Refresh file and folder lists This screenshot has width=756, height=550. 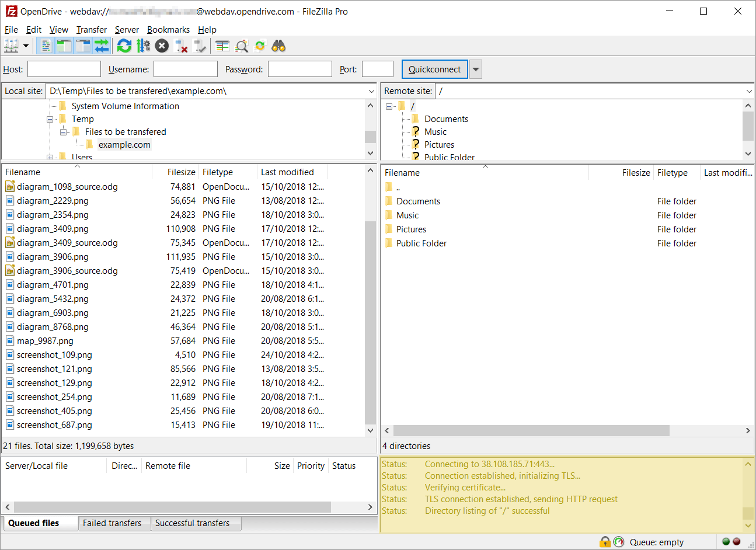[124, 46]
